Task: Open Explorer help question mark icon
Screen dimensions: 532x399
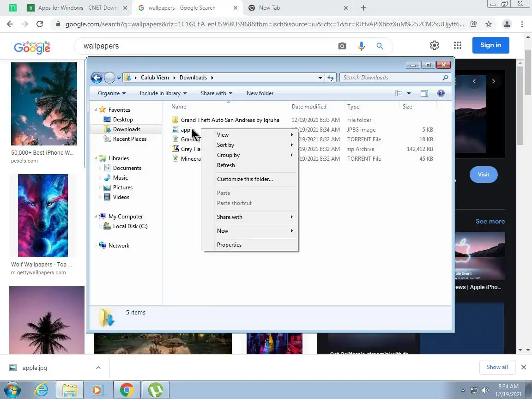Action: pos(441,93)
